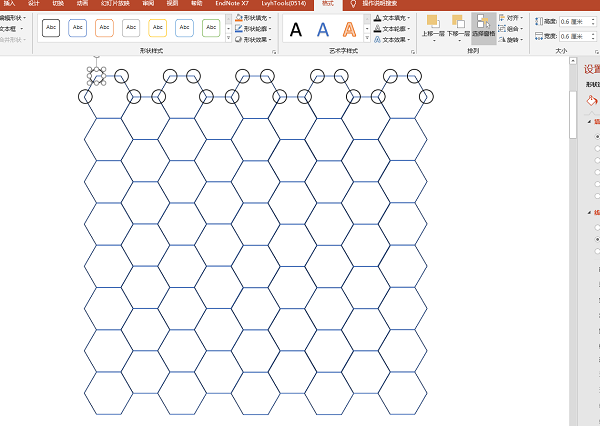Open the 形状效果 shape effects menu
Screen dimensions: 600x426
(x=253, y=39)
